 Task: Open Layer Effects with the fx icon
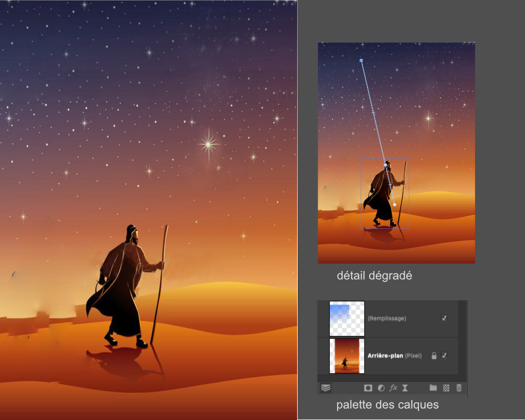click(x=393, y=388)
